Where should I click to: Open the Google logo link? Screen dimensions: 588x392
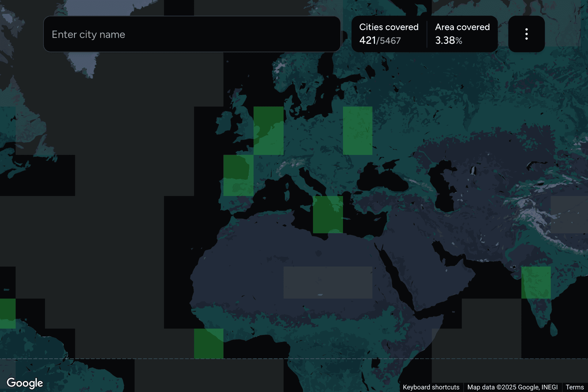click(25, 383)
